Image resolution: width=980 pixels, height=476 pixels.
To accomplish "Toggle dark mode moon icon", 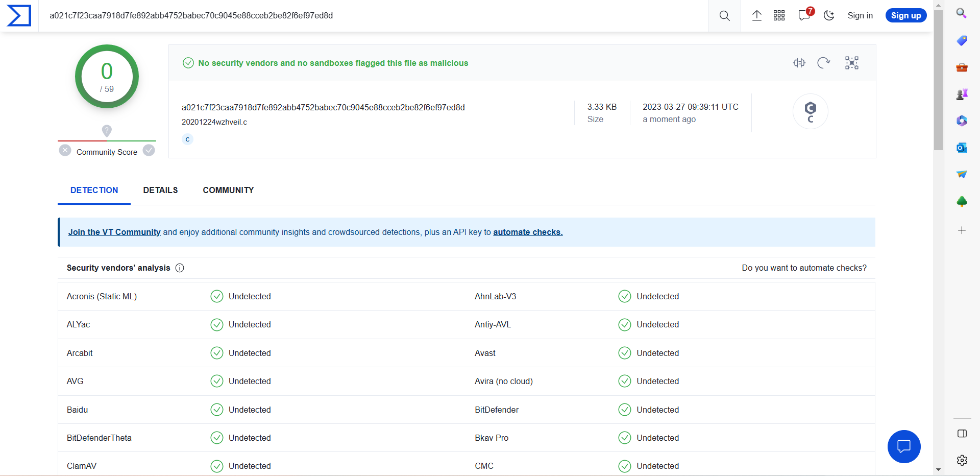I will 829,16.
